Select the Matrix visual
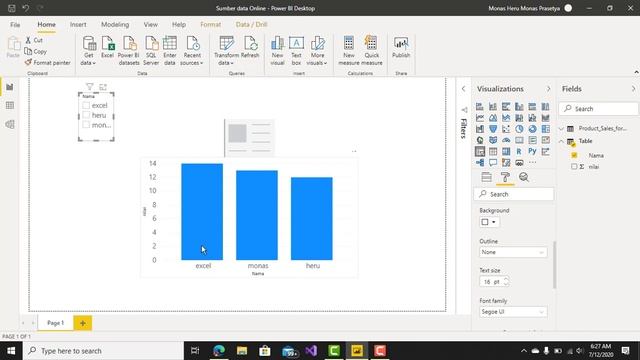640x360 pixels. (506, 151)
